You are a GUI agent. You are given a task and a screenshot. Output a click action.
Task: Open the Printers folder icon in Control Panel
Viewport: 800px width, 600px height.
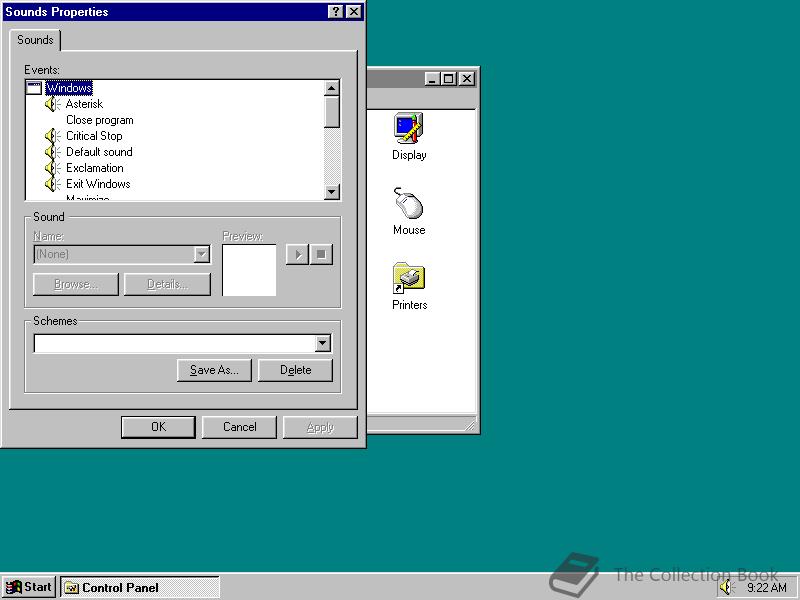click(409, 278)
